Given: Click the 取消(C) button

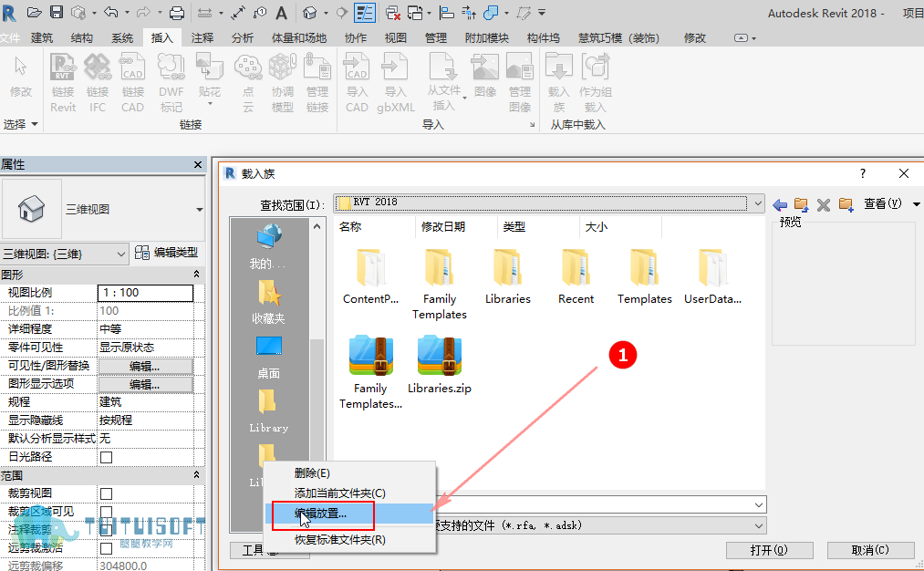Looking at the screenshot, I should [x=870, y=550].
